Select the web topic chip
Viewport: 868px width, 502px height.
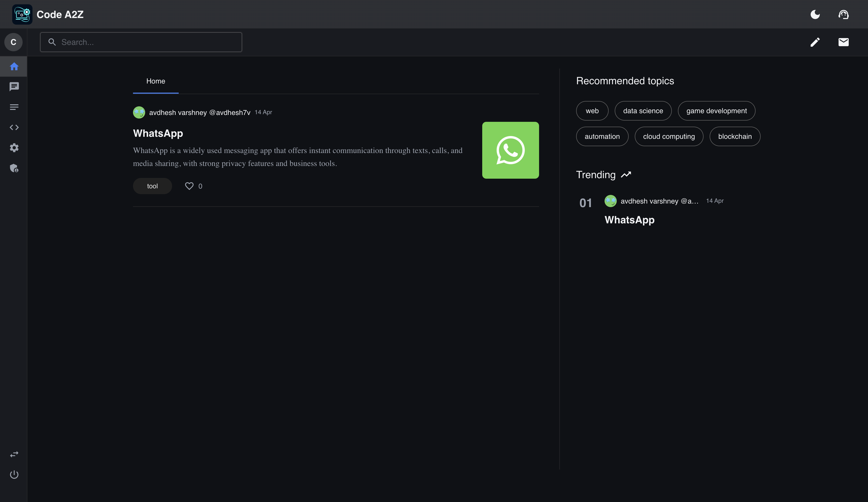pyautogui.click(x=592, y=111)
